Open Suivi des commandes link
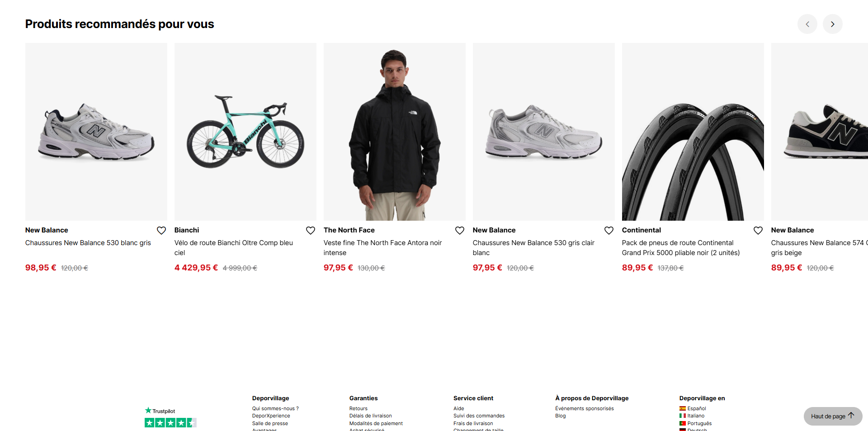 (479, 416)
